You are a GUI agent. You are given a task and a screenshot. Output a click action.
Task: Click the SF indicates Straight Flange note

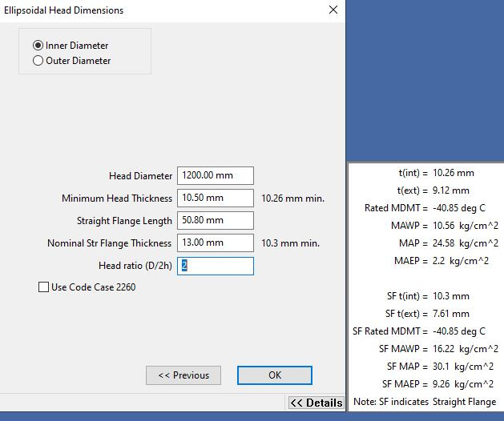point(425,402)
